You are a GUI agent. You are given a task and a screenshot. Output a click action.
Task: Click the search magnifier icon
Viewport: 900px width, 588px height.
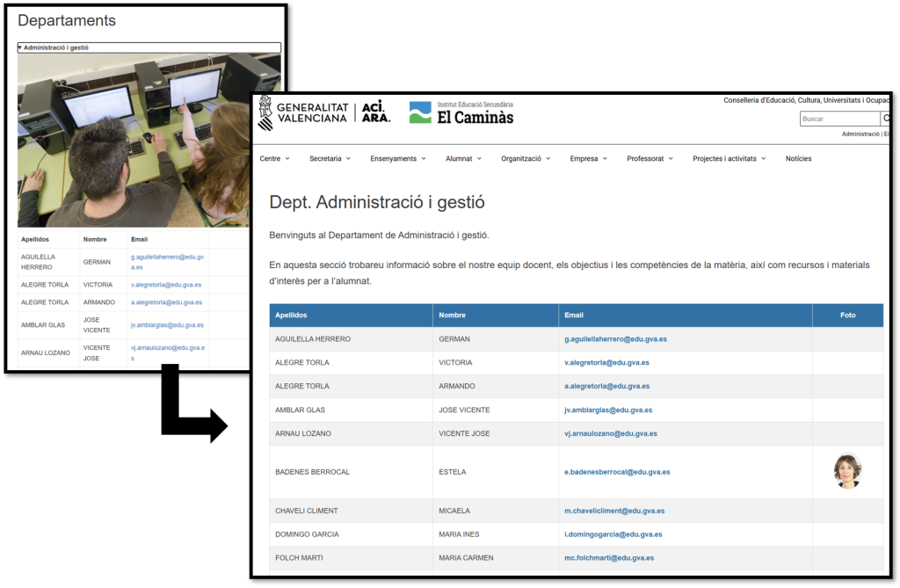[x=886, y=119]
